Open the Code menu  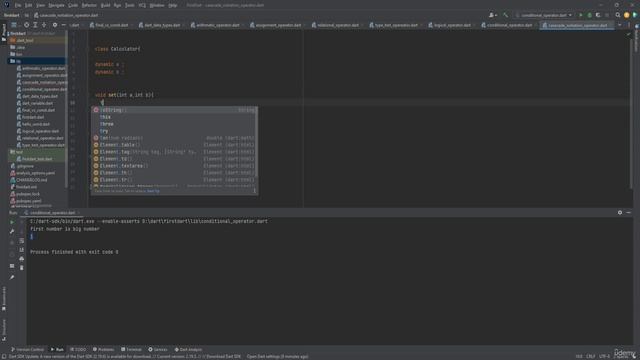[x=73, y=5]
